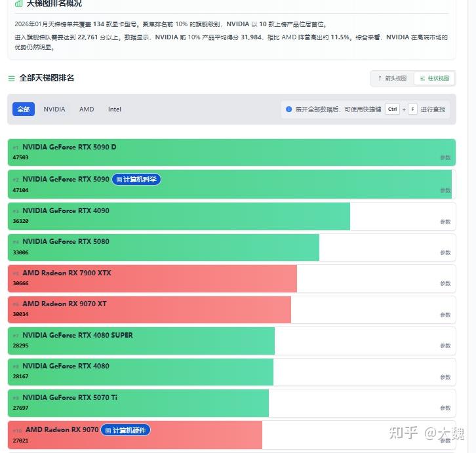Click score 36320
Image resolution: width=476 pixels, height=453 pixels.
pyautogui.click(x=20, y=221)
